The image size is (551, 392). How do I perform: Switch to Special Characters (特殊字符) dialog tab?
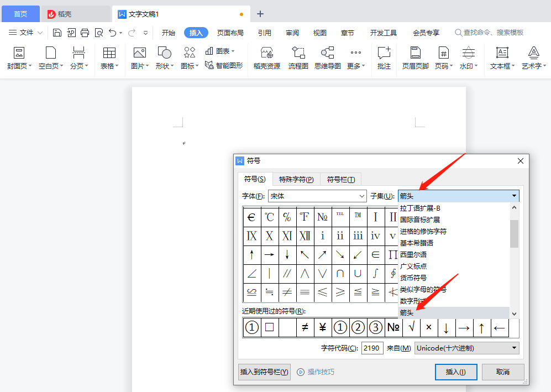[296, 179]
